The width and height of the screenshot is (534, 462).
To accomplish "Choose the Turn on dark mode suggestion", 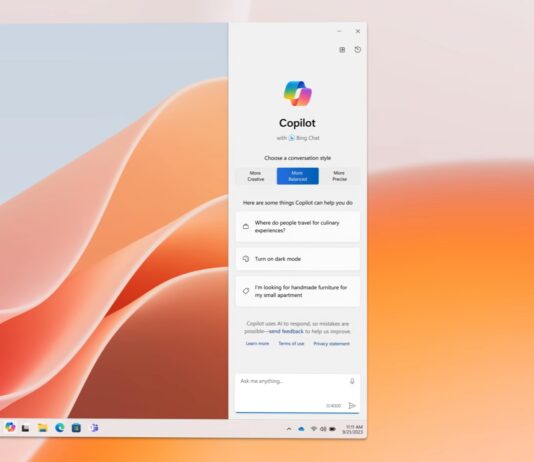I will (x=298, y=259).
